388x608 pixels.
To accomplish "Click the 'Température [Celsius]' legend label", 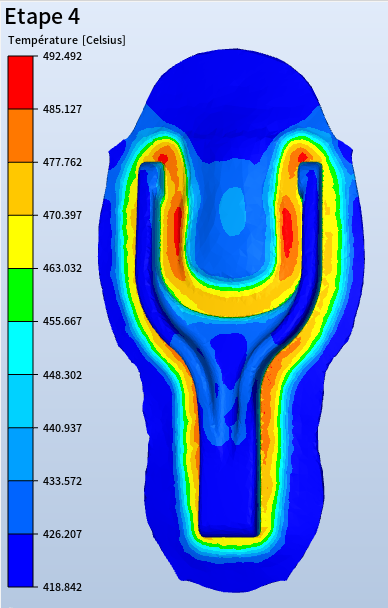I will 67,40.
